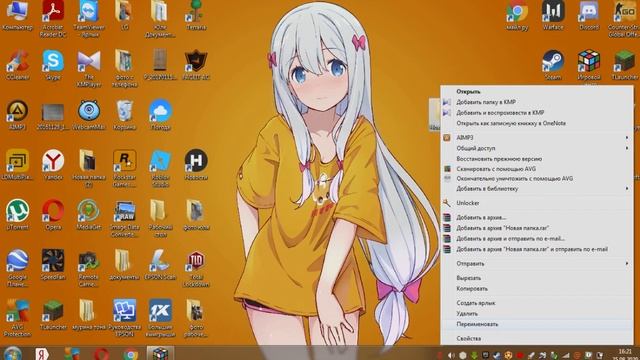
Task: Open the Discord desktop shortcut
Action: tap(589, 16)
